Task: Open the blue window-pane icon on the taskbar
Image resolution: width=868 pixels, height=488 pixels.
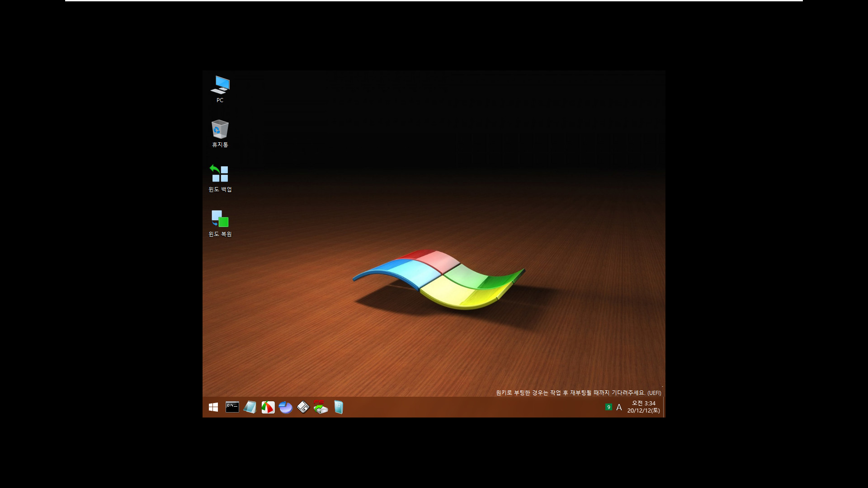Action: tap(338, 407)
